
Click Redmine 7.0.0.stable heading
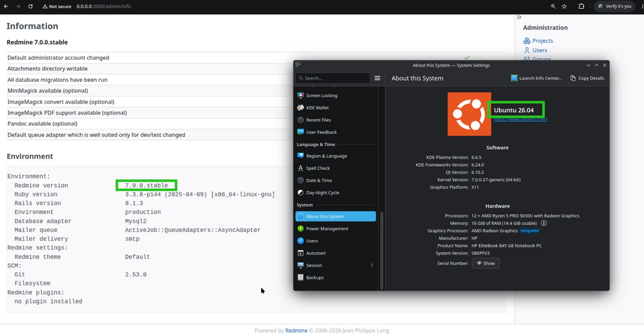click(x=37, y=42)
